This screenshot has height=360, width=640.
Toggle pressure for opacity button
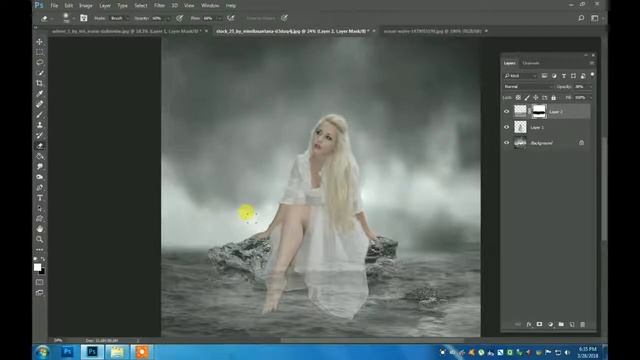(x=180, y=18)
